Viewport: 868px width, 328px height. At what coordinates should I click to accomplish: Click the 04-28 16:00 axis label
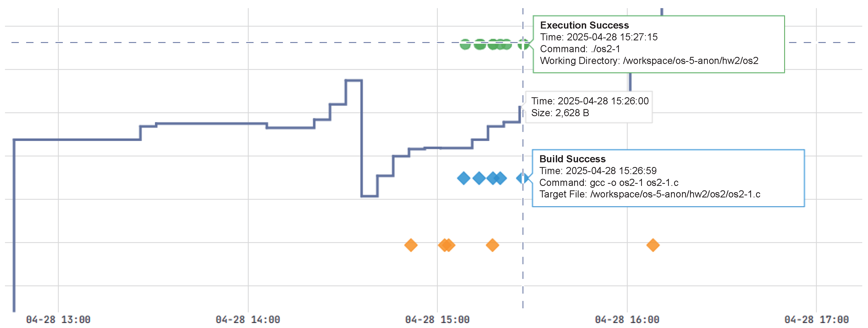(627, 319)
